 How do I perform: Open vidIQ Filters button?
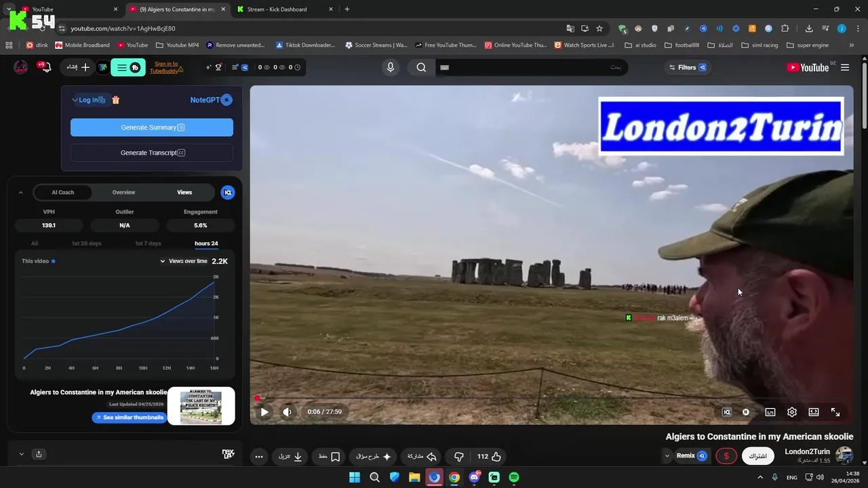click(688, 67)
